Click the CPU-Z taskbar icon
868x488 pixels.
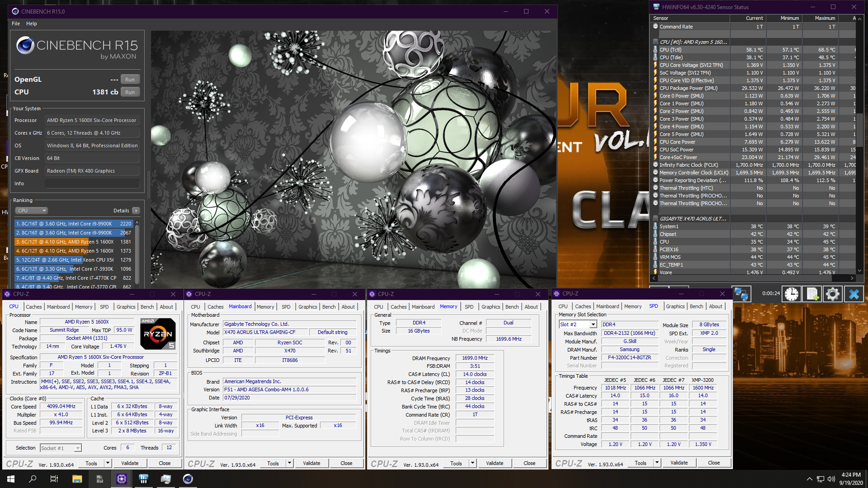point(121,479)
